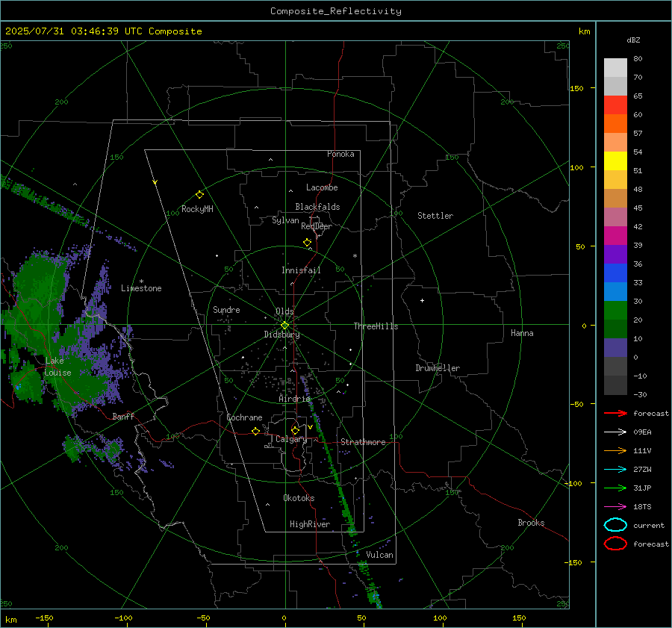Click the Lake Louise label
Viewport: 672px width, 628px height.
pos(57,367)
